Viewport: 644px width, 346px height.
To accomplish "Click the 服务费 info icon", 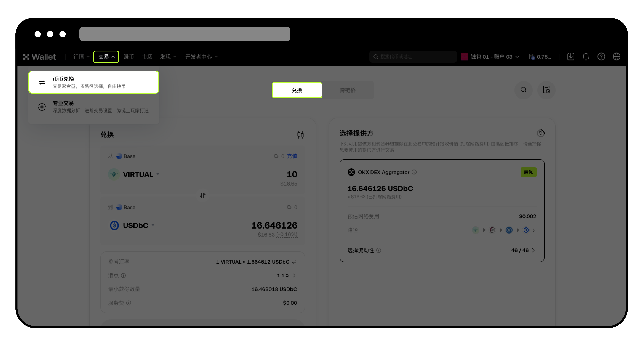I will [x=129, y=303].
